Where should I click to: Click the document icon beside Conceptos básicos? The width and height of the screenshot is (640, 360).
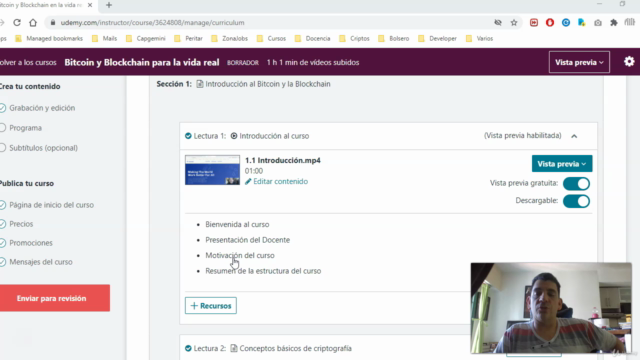tap(234, 348)
